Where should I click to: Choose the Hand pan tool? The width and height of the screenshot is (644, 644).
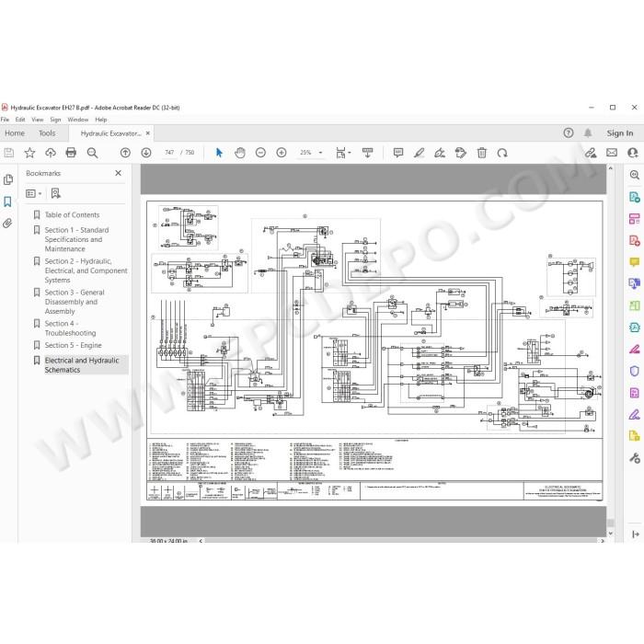click(240, 153)
